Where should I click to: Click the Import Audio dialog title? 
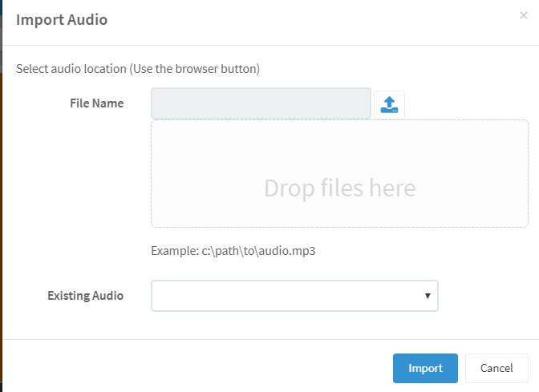pos(62,19)
